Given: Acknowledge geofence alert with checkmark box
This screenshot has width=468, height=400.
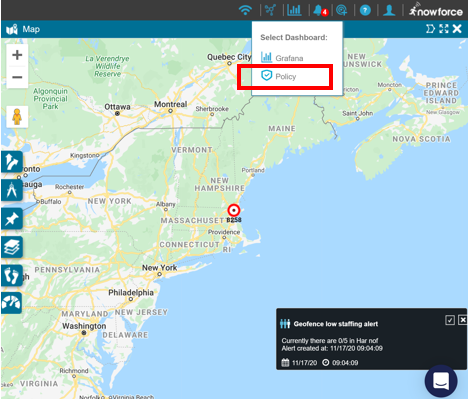Looking at the screenshot, I should coord(450,320).
